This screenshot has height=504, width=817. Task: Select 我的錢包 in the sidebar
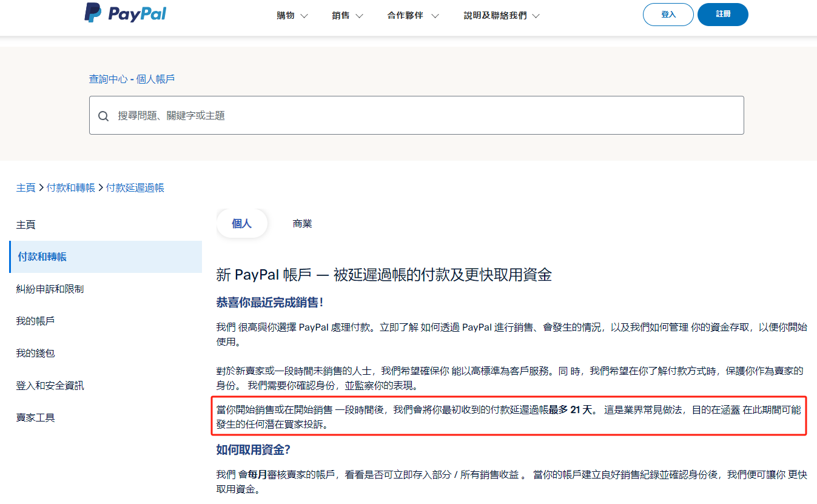33,352
